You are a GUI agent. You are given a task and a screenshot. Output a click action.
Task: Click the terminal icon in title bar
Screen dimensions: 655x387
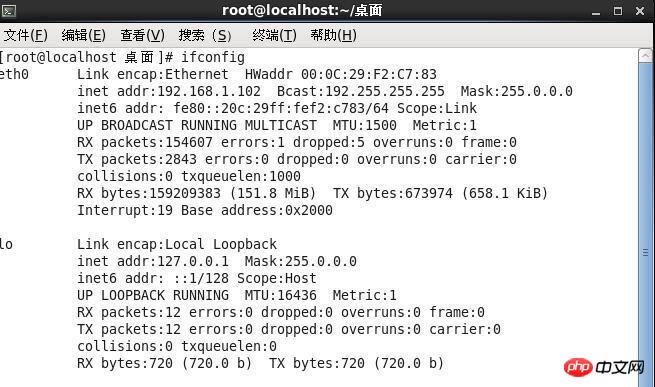click(x=9, y=10)
